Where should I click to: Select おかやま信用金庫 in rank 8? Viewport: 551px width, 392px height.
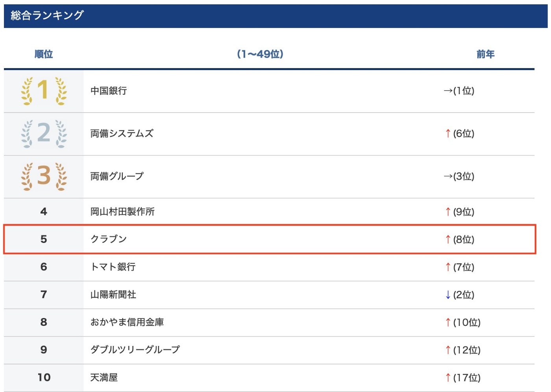tap(127, 322)
